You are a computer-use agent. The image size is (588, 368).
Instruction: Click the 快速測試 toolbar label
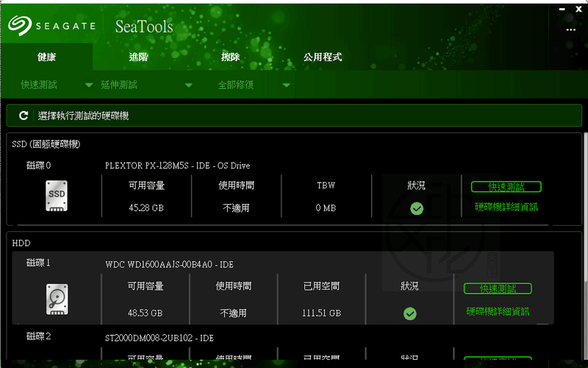pyautogui.click(x=39, y=85)
